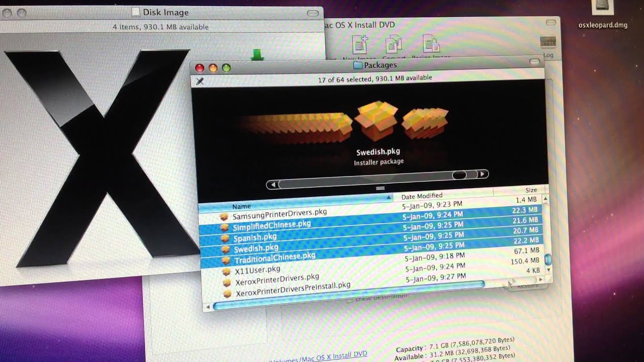Select the XeroxPrinterDrivers.pkg file name
This screenshot has width=644, height=362.
277,279
